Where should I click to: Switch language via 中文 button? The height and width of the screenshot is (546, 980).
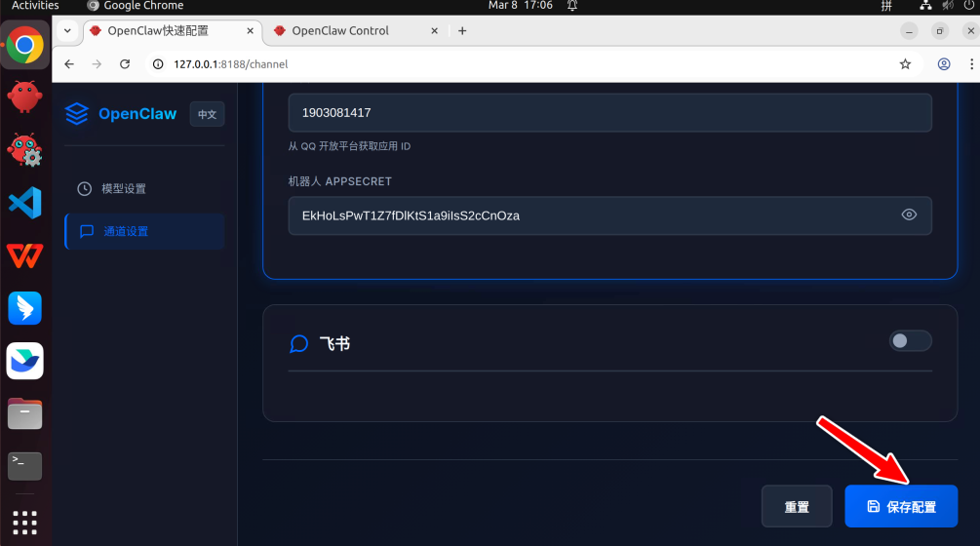[207, 114]
